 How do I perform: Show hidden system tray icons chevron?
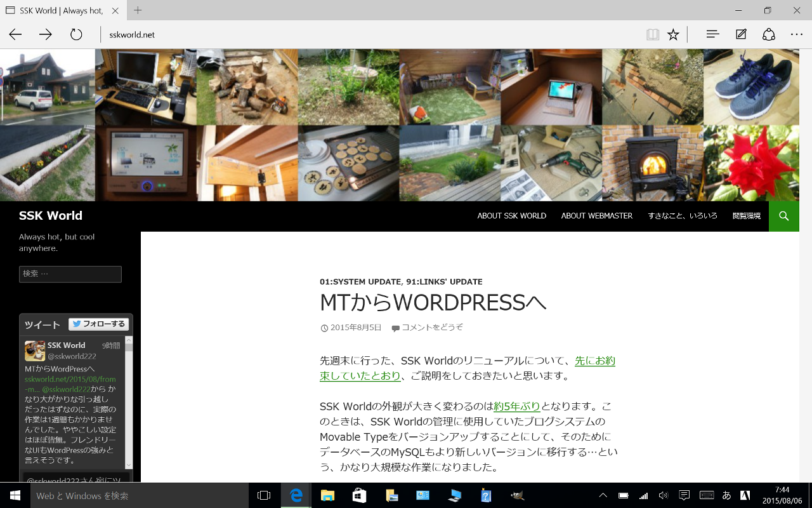click(x=603, y=495)
